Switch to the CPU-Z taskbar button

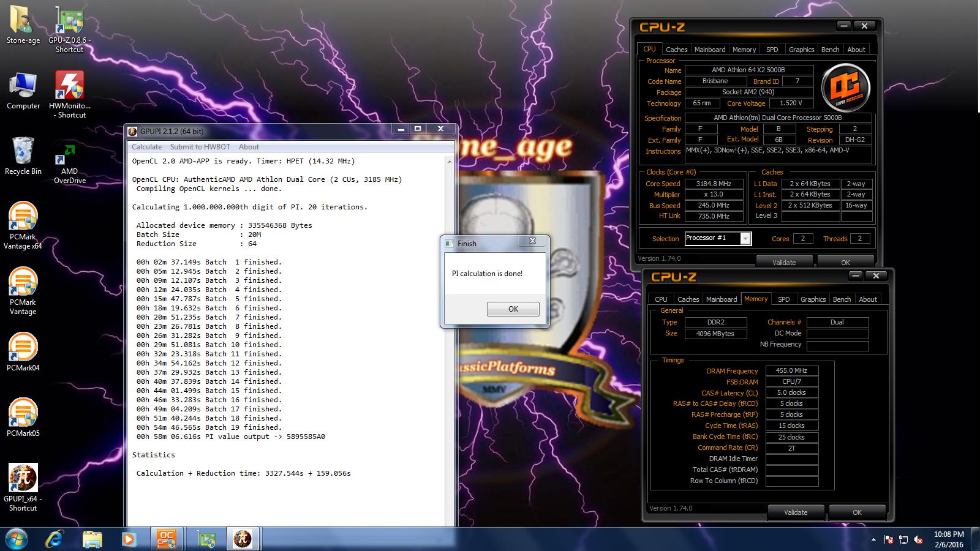[x=167, y=539]
